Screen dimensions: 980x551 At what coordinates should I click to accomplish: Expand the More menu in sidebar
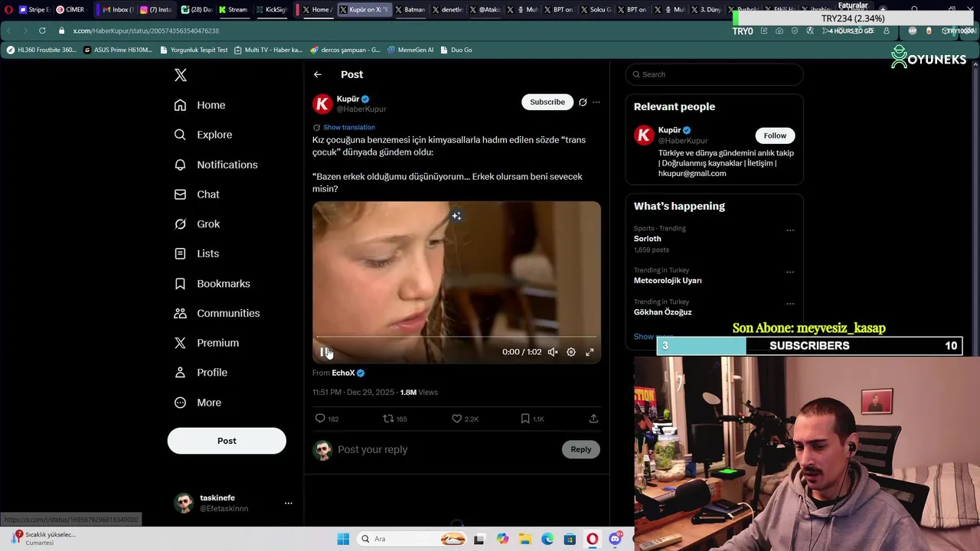coord(198,403)
